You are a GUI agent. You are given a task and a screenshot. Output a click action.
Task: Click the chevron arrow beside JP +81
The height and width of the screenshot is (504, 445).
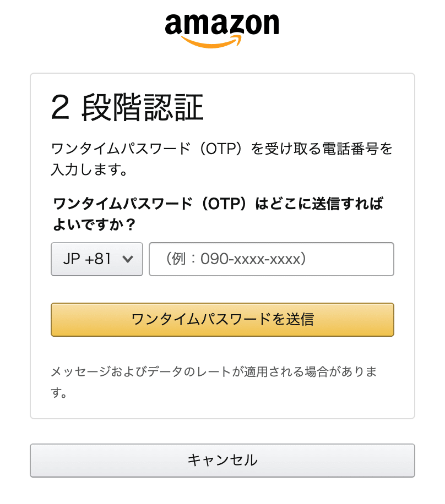tap(128, 259)
